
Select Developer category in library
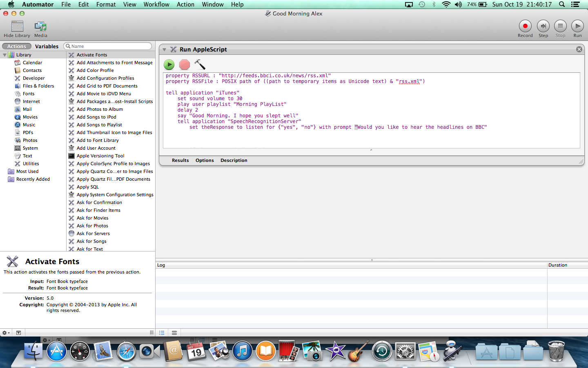(34, 78)
